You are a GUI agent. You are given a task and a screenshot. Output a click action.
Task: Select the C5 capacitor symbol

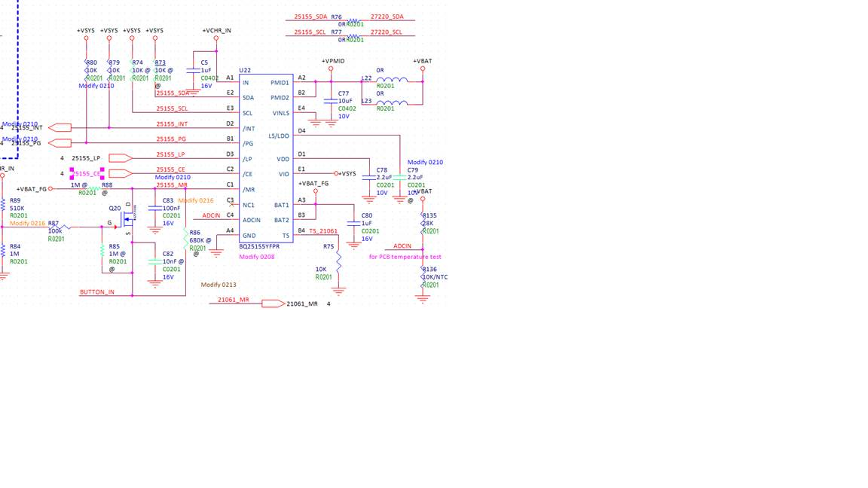click(x=193, y=71)
